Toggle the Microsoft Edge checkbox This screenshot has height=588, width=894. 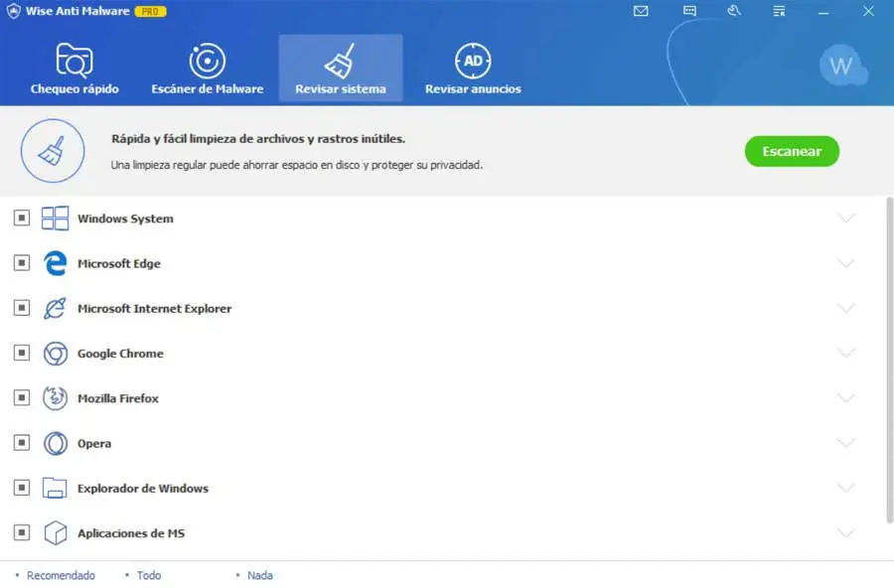[x=22, y=263]
